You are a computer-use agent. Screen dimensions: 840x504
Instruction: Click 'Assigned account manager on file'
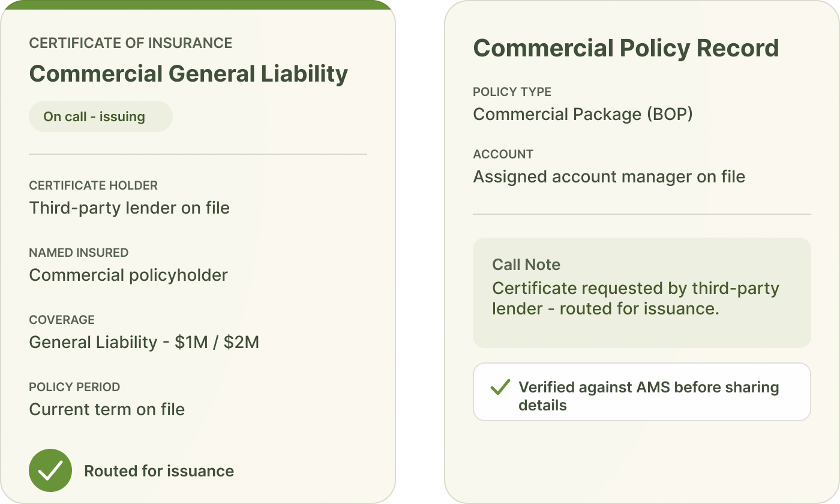(609, 177)
